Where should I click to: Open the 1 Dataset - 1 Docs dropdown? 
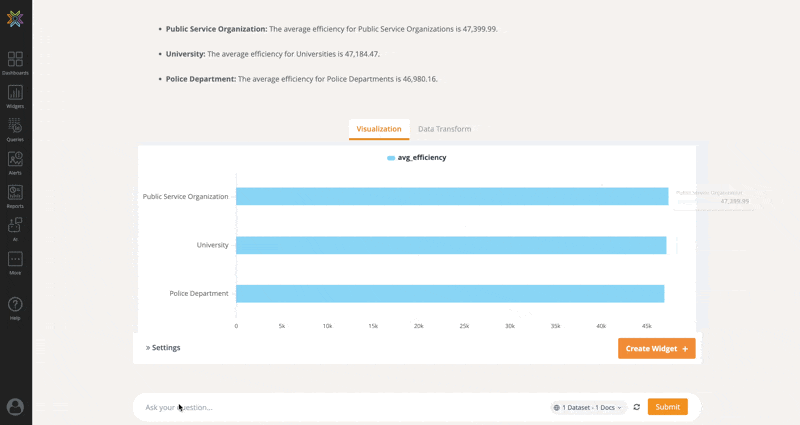(588, 407)
